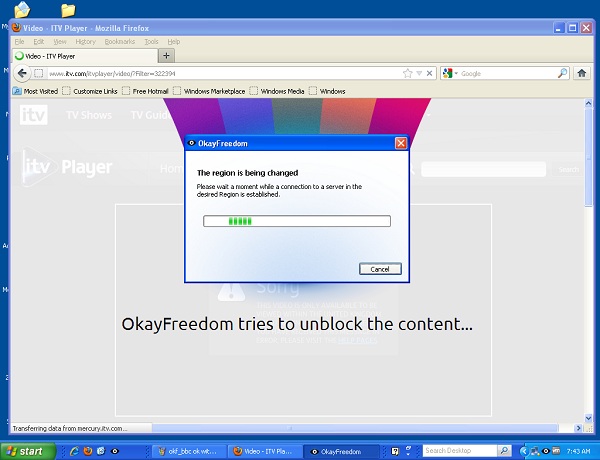Open the Windows Marketplace bookmark
Image resolution: width=600 pixels, height=460 pixels.
pos(209,91)
